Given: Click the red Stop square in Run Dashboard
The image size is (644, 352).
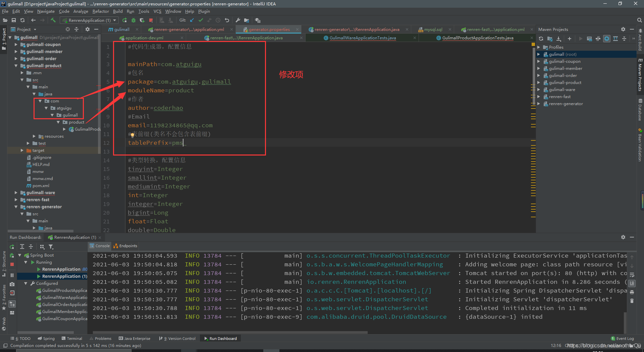Looking at the screenshot, I should 12,264.
